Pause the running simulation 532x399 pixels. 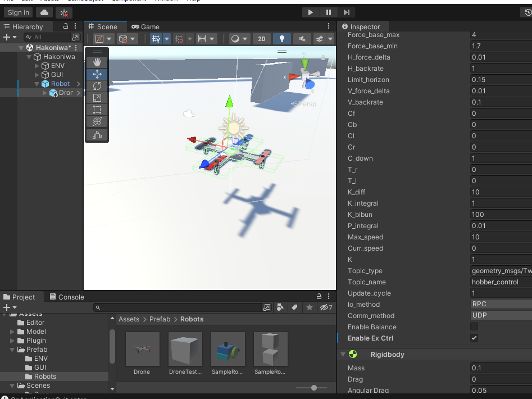(x=328, y=12)
